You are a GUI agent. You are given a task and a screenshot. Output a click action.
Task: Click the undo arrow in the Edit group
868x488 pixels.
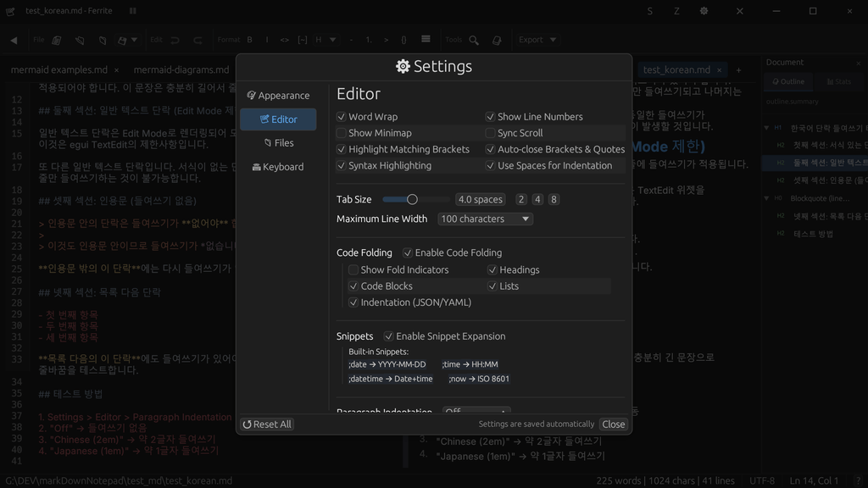point(174,40)
